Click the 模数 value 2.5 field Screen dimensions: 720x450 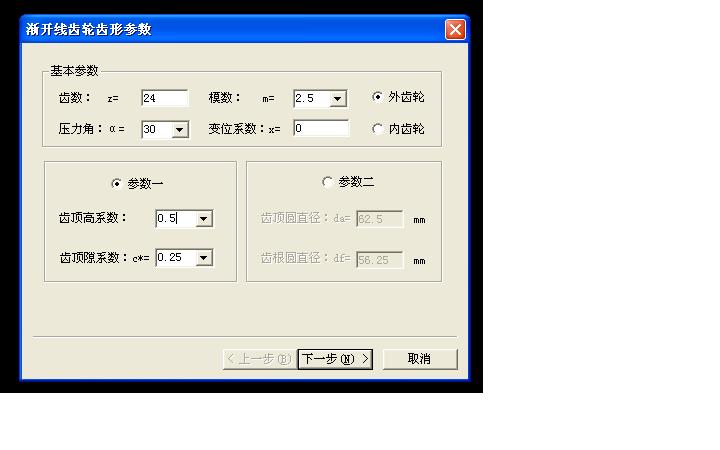coord(312,99)
